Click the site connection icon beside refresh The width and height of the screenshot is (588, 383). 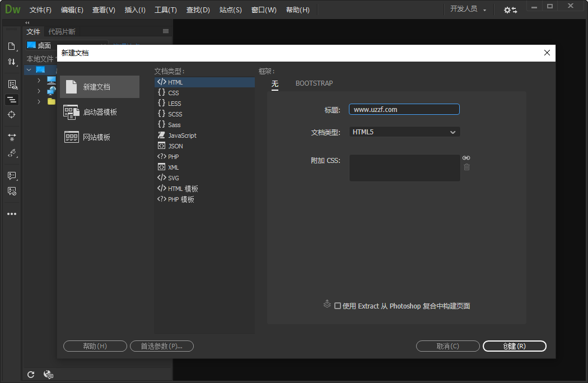pos(48,375)
